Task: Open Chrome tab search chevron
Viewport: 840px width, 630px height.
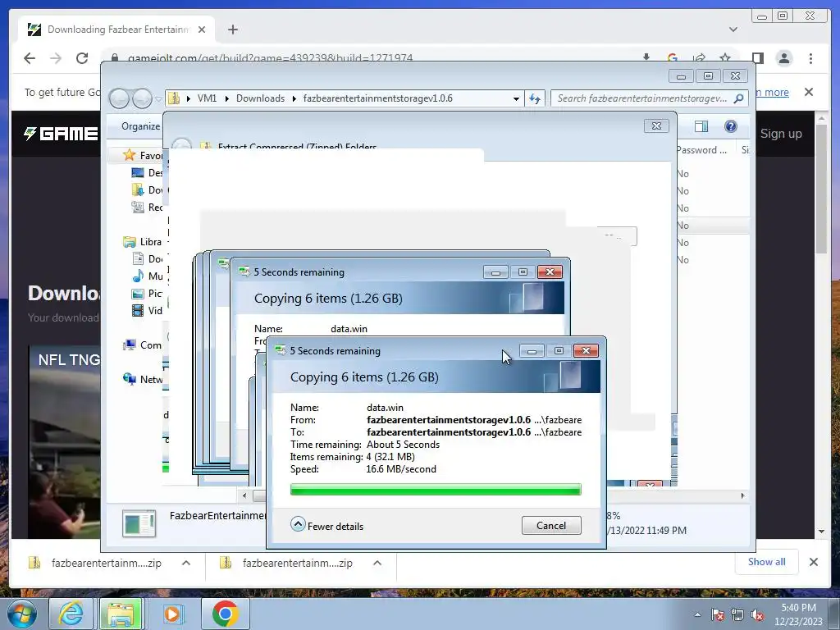Action: (x=733, y=30)
